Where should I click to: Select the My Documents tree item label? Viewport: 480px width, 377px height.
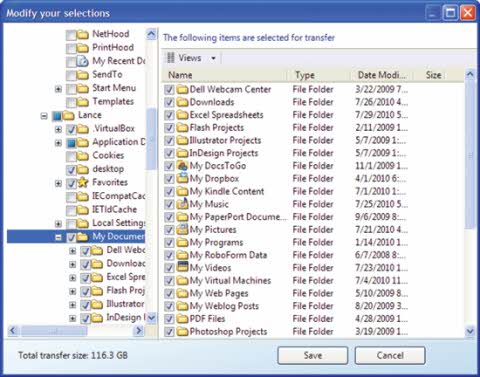click(x=118, y=236)
